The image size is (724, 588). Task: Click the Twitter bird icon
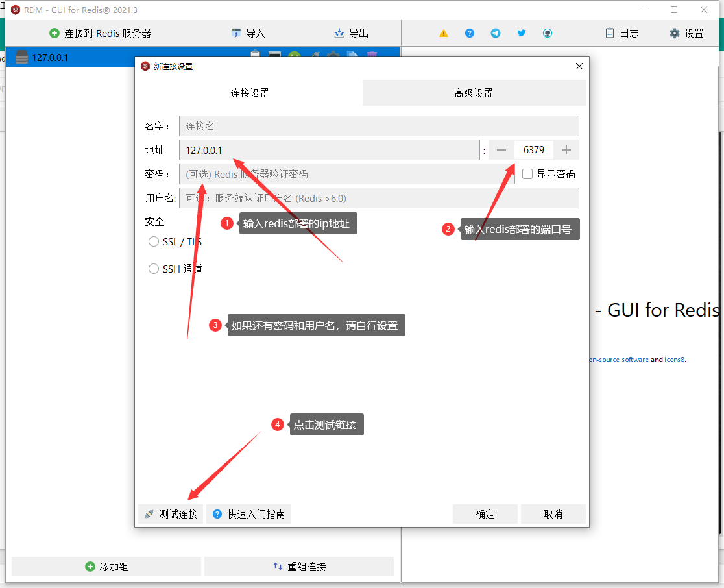[522, 33]
